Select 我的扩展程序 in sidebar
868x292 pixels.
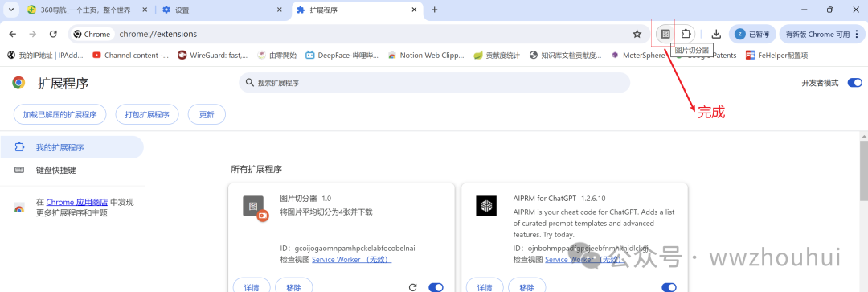tap(72, 147)
